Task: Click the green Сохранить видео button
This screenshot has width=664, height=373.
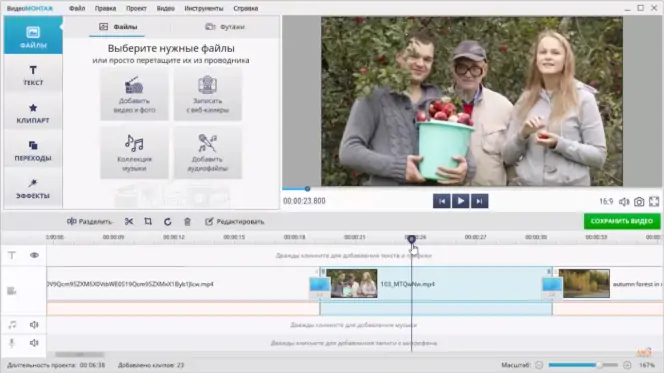Action: 622,221
